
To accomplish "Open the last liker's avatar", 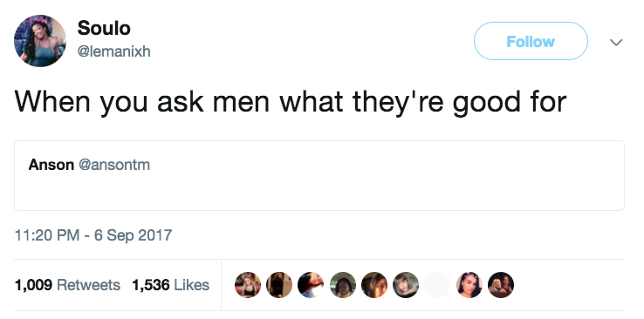I will [x=501, y=284].
